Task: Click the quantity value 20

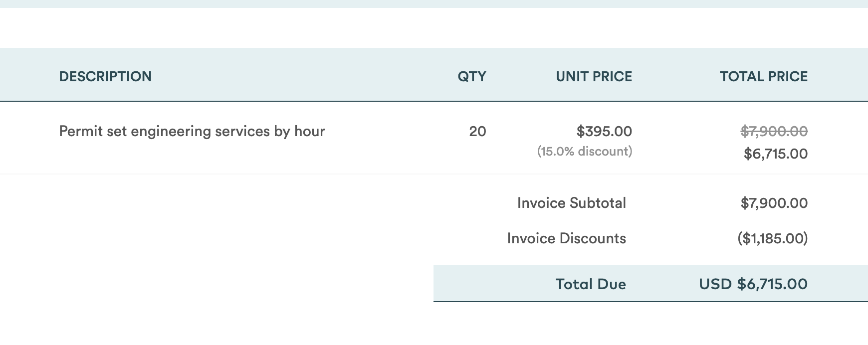Action: (x=477, y=131)
